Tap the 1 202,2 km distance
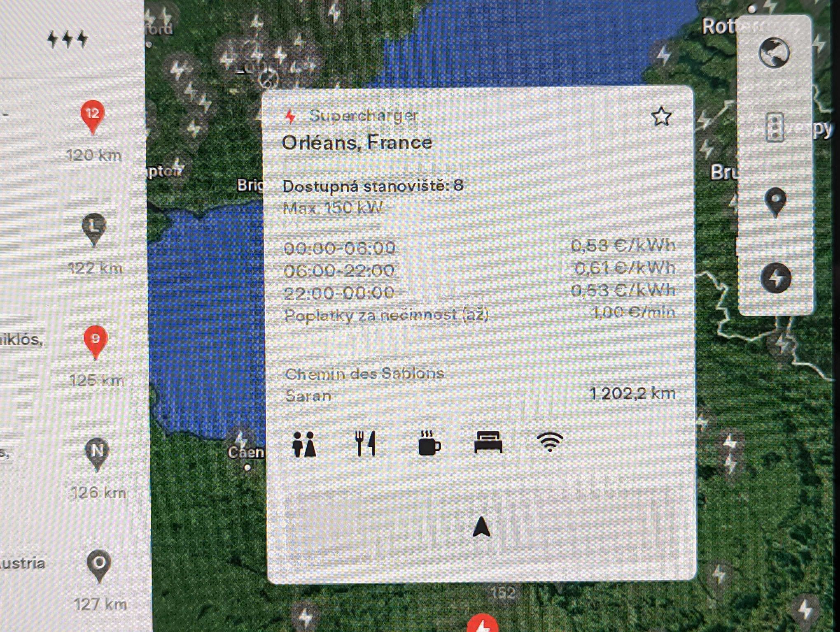 (632, 394)
